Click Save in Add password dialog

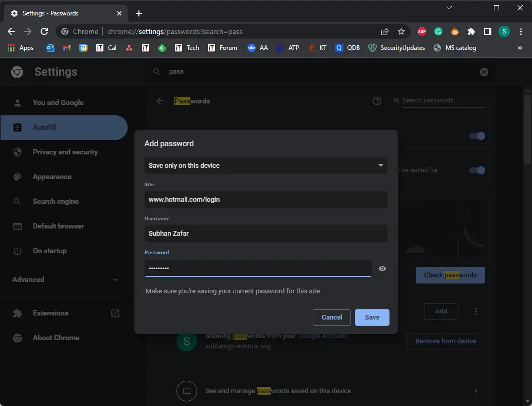pos(372,317)
